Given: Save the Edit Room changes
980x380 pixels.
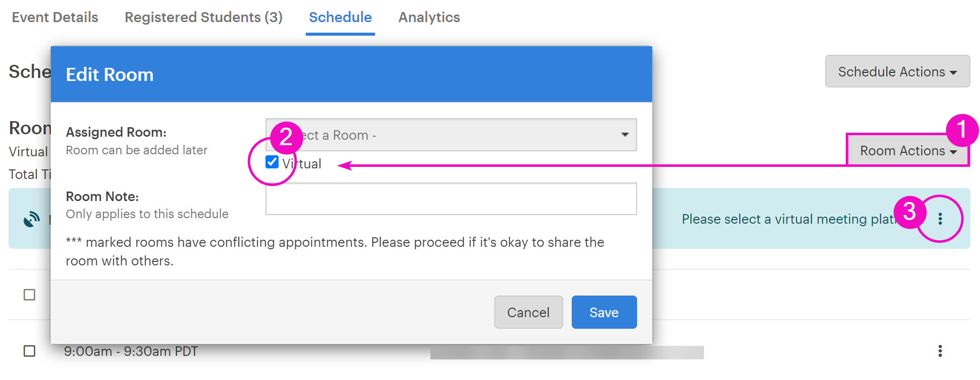Looking at the screenshot, I should click(x=604, y=312).
